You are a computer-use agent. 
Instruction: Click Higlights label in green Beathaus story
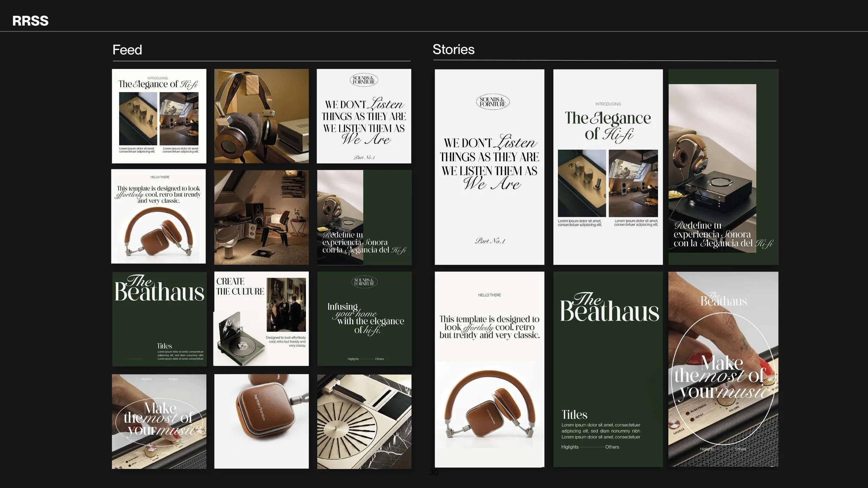570,447
